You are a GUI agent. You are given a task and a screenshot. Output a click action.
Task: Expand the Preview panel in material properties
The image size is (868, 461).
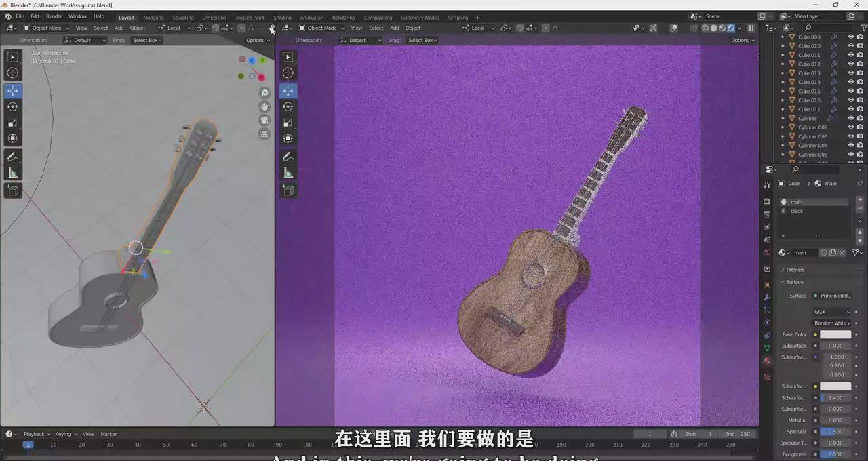click(x=795, y=270)
